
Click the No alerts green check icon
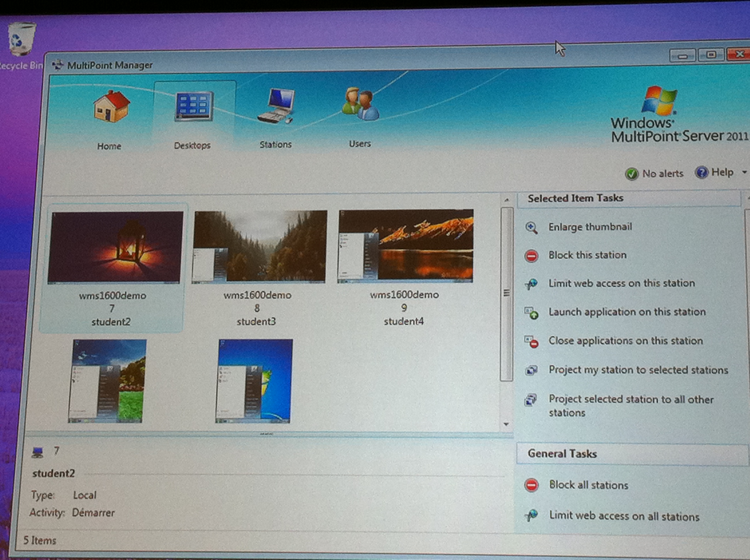[x=631, y=174]
